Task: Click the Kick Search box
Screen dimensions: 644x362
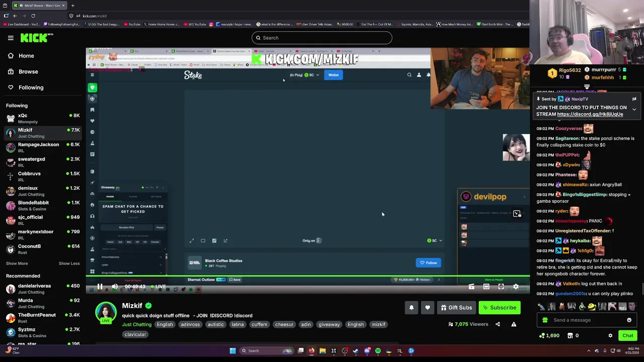Action: coord(321,38)
